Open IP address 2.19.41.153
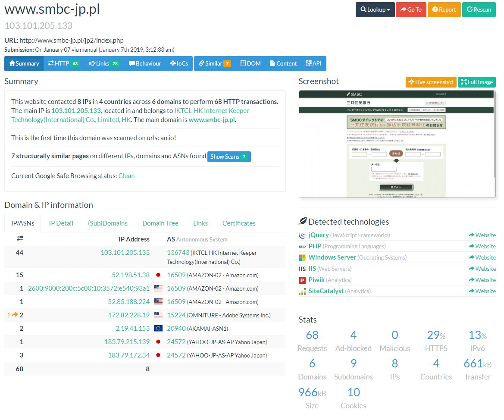This screenshot has width=504, height=420. [132, 328]
